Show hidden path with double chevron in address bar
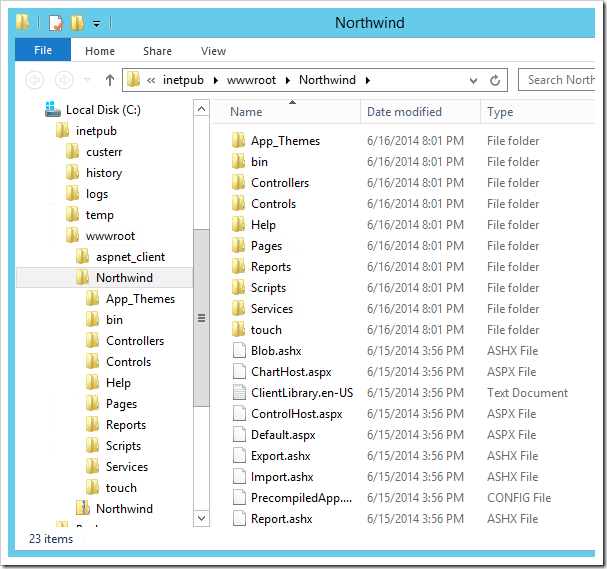The width and height of the screenshot is (607, 569). click(x=151, y=81)
